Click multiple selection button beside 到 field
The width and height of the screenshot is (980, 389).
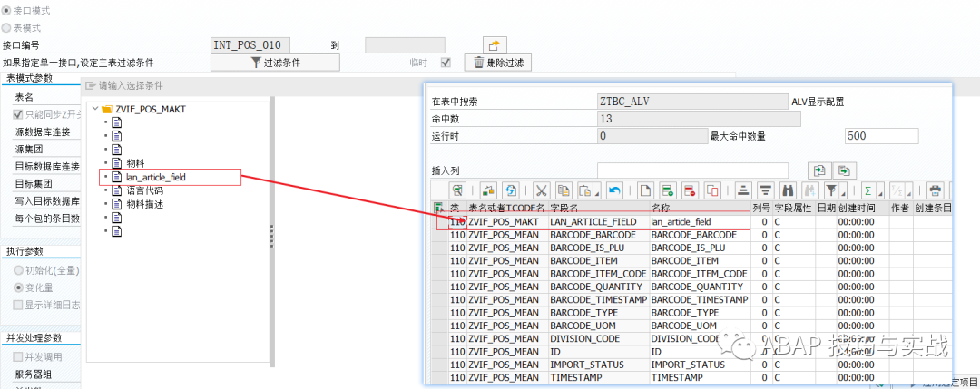click(494, 45)
